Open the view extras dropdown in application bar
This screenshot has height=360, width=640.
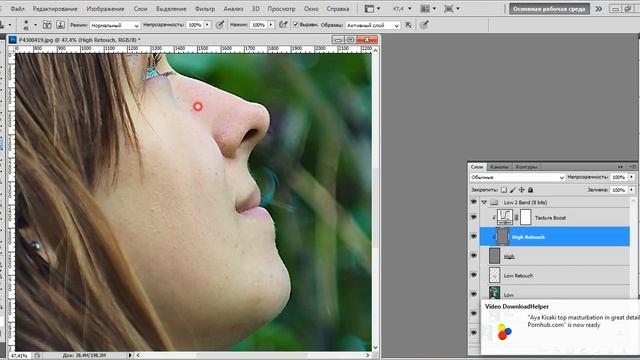tap(373, 9)
